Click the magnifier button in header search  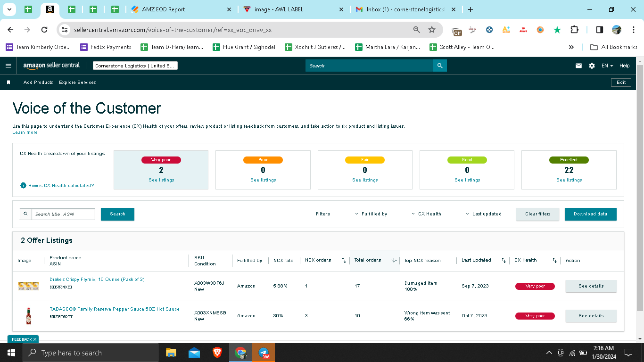point(440,66)
